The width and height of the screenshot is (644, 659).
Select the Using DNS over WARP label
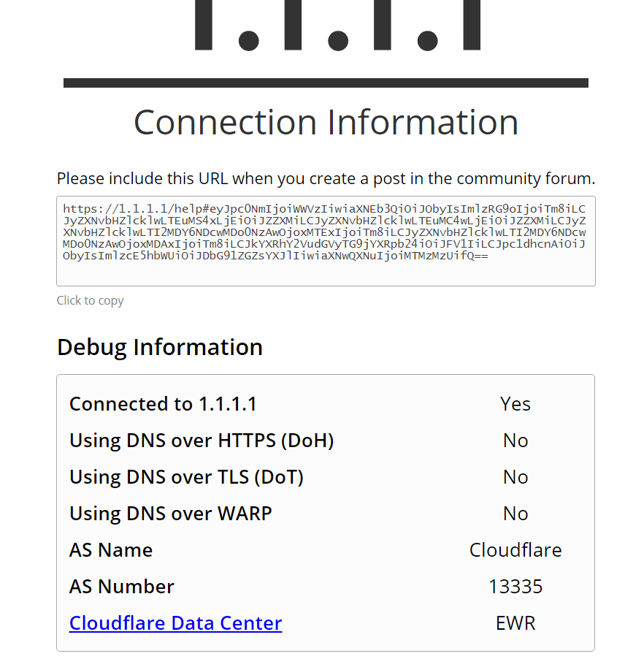click(x=171, y=514)
